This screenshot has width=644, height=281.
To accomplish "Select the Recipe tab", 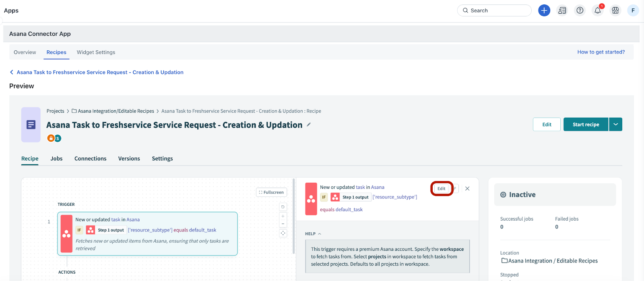I will pyautogui.click(x=30, y=159).
